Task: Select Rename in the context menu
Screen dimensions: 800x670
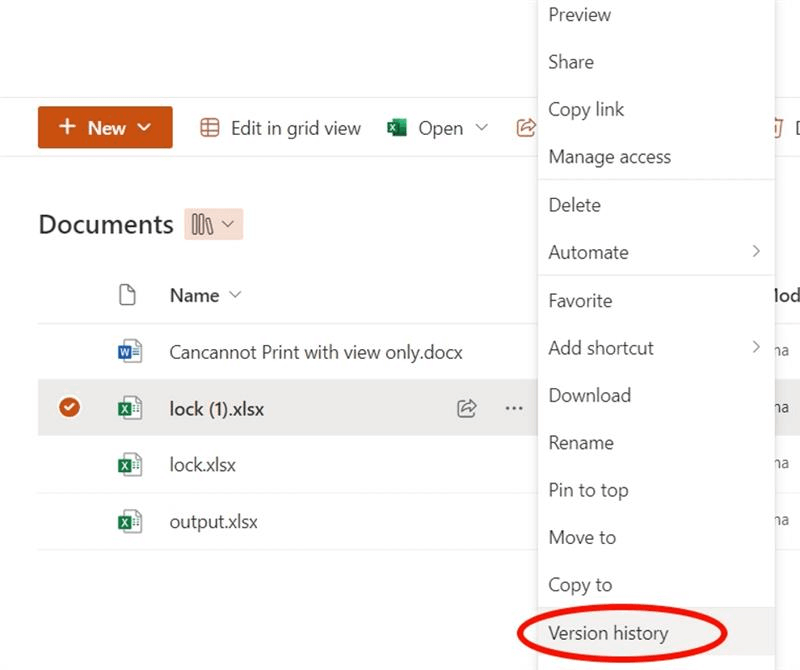Action: pyautogui.click(x=657, y=443)
